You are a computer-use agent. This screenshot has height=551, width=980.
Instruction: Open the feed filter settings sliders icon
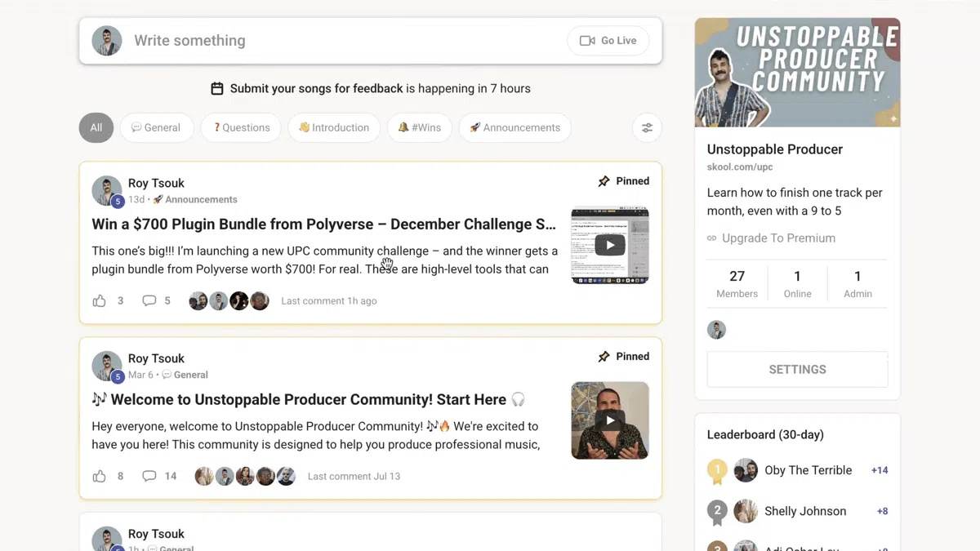(647, 127)
